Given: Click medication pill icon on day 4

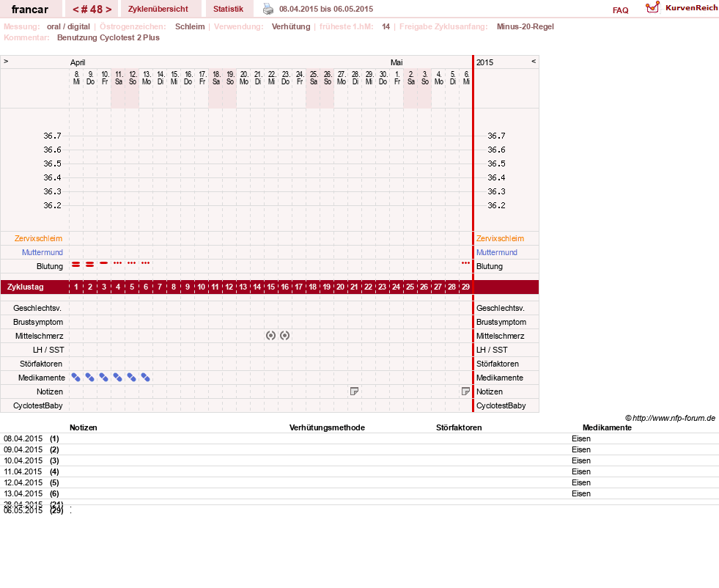Looking at the screenshot, I should pos(118,378).
